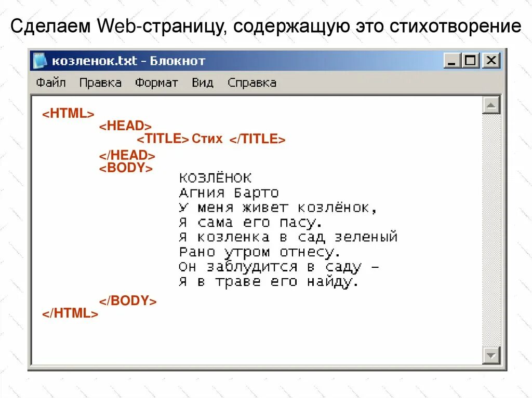
Task: Click the line Я в траве его найду.
Action: [x=269, y=282]
